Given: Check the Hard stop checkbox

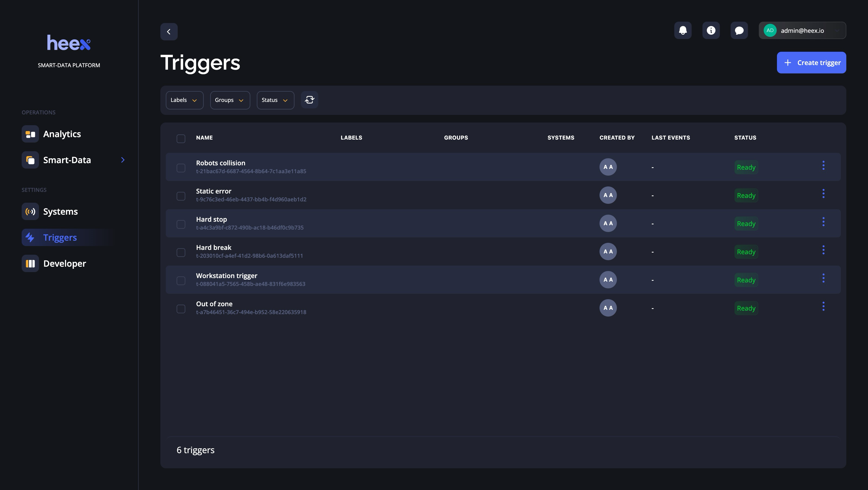Looking at the screenshot, I should (x=181, y=224).
